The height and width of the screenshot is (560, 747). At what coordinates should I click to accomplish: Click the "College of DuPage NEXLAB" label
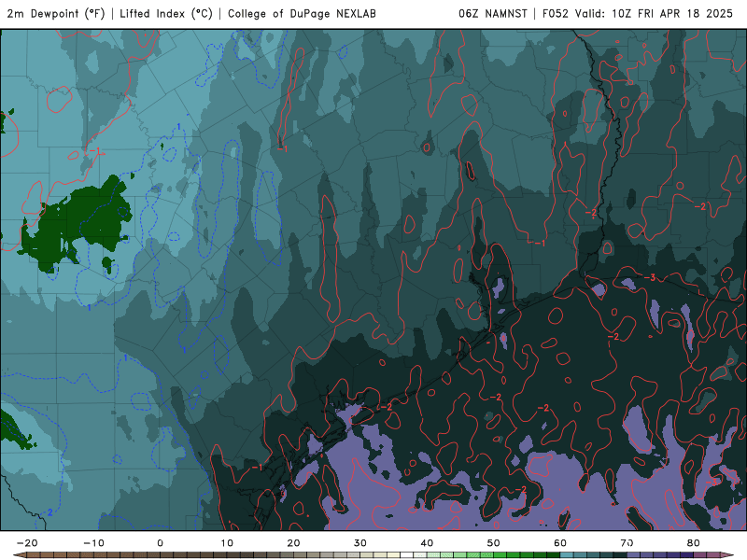pyautogui.click(x=302, y=14)
